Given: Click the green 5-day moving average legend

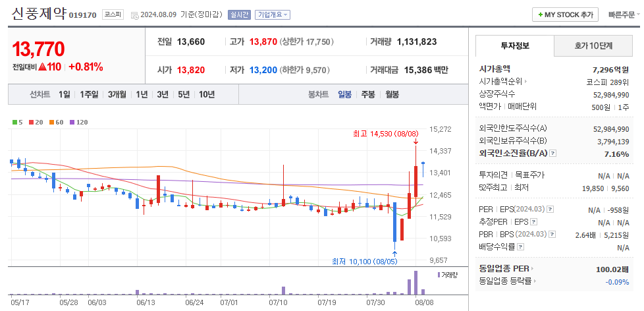Looking at the screenshot, I should (x=17, y=122).
